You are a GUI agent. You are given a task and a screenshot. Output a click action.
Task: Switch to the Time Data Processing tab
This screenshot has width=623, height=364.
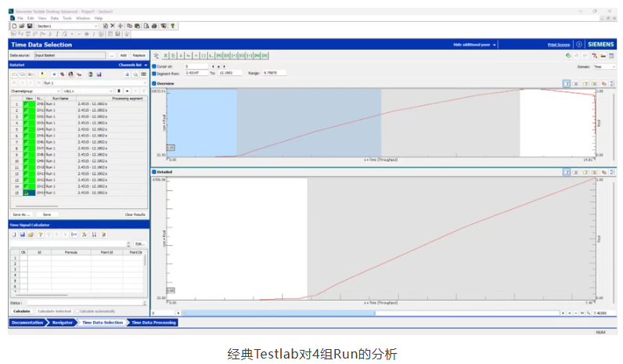click(x=153, y=323)
